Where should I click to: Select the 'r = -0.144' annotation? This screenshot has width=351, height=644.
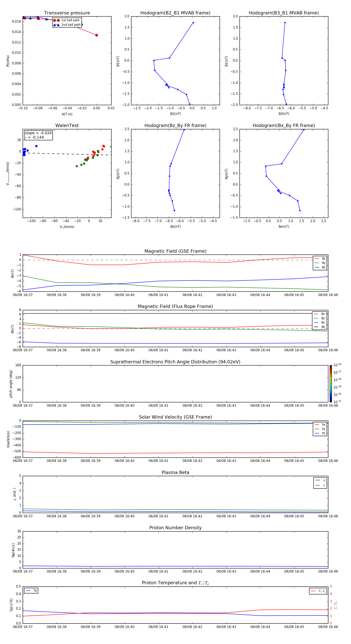pos(35,137)
